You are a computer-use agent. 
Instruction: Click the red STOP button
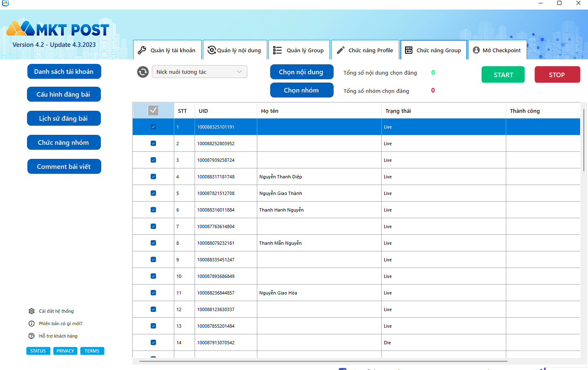click(557, 75)
